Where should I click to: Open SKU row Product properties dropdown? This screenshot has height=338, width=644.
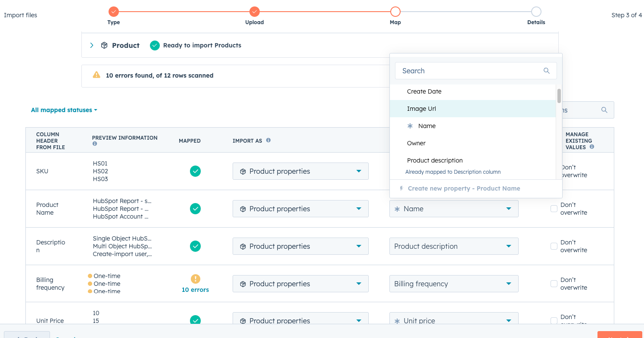pos(300,171)
